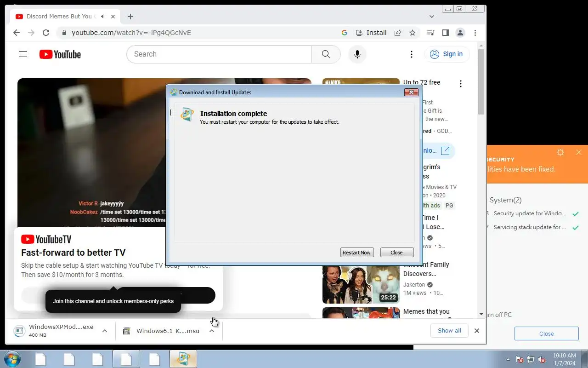Click Close button in update dialog
This screenshot has width=588, height=368.
point(396,253)
